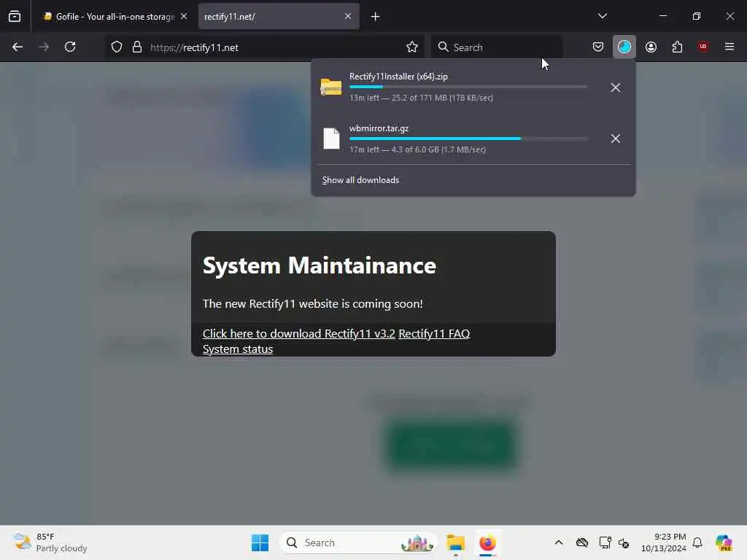Launch Copilot preview from taskbar
Viewport: 747px width, 560px height.
tap(724, 542)
